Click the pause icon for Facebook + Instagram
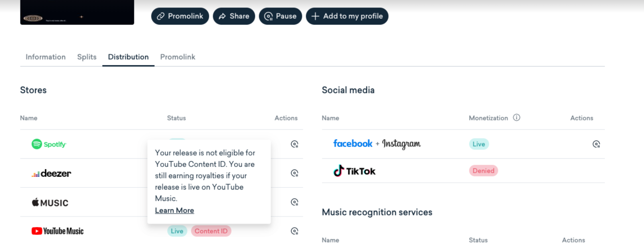Viewport: 644px width, 245px height. click(596, 144)
